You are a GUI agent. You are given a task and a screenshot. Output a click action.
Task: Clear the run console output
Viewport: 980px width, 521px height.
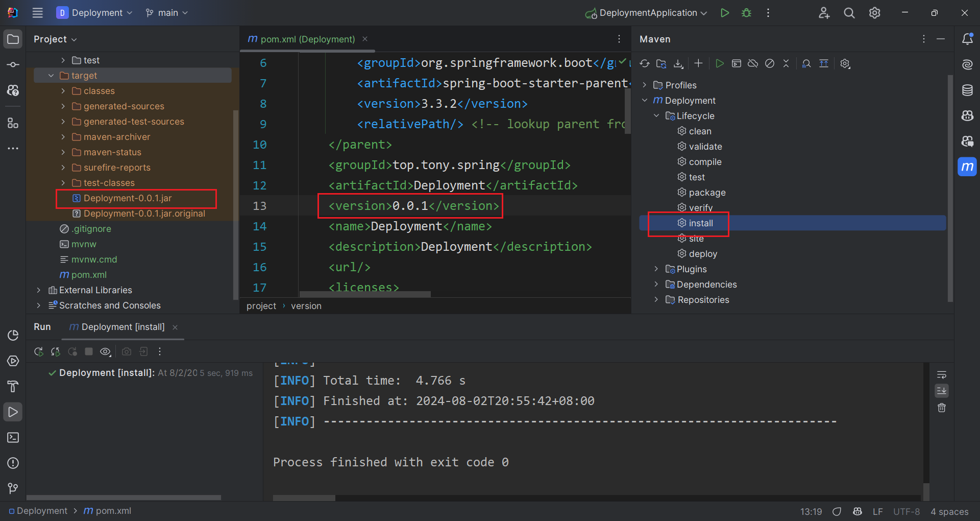pyautogui.click(x=942, y=408)
